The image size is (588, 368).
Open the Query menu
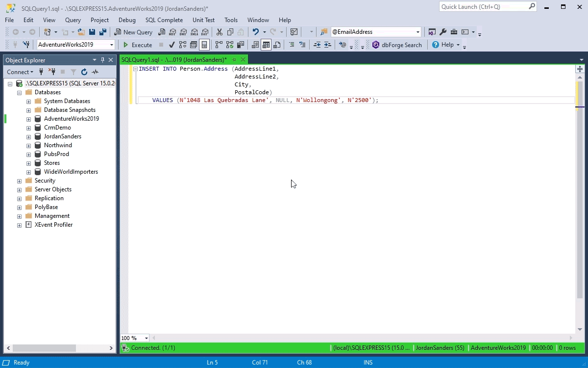pyautogui.click(x=73, y=20)
